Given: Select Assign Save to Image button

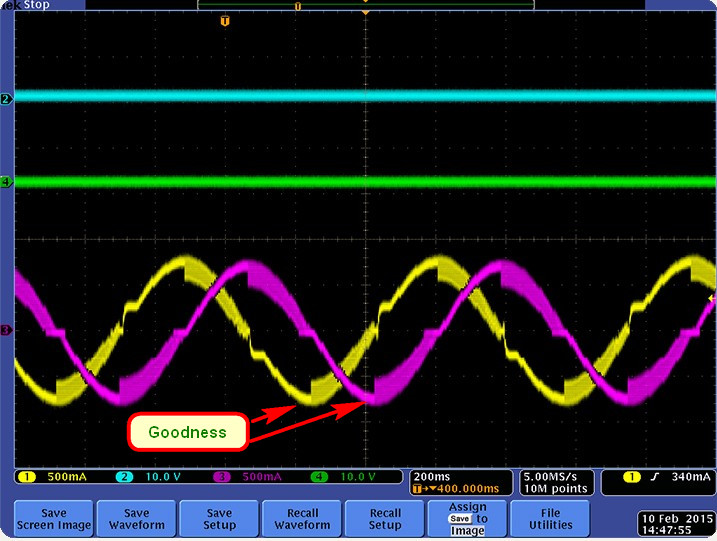Looking at the screenshot, I should (467, 519).
